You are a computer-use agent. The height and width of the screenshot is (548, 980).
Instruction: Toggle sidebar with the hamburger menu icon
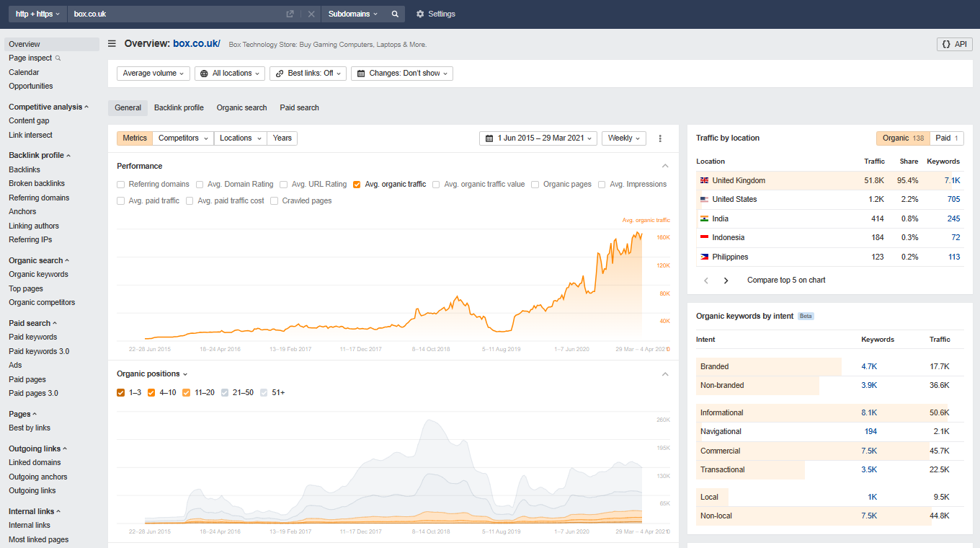[112, 44]
